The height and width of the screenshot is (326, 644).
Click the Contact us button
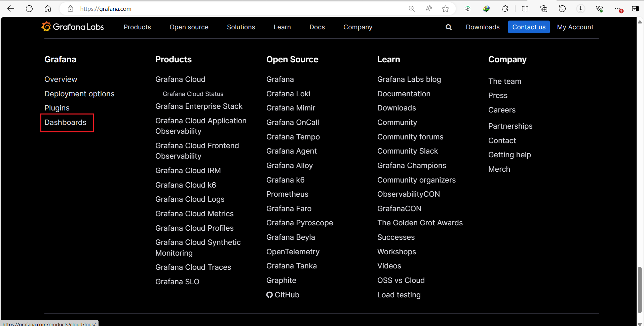point(529,27)
